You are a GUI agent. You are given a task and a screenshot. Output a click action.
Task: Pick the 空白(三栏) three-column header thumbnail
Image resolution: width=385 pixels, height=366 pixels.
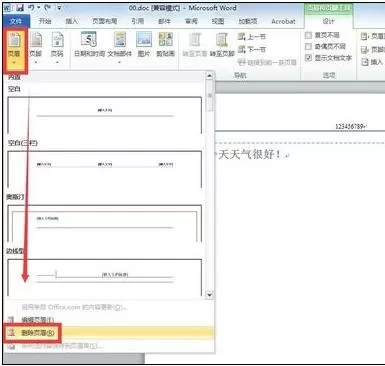pyautogui.click(x=105, y=169)
